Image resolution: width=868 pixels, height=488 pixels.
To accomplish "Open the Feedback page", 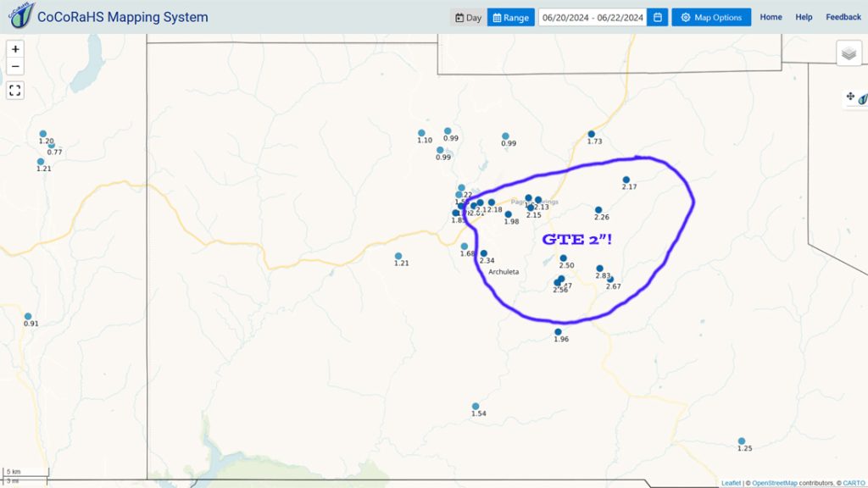I will pyautogui.click(x=843, y=17).
